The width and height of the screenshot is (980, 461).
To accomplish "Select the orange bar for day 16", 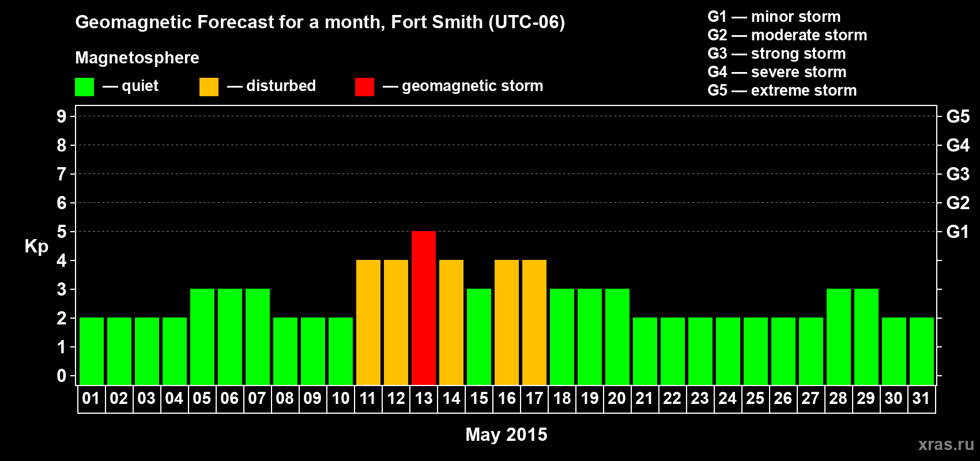I will pos(507,322).
